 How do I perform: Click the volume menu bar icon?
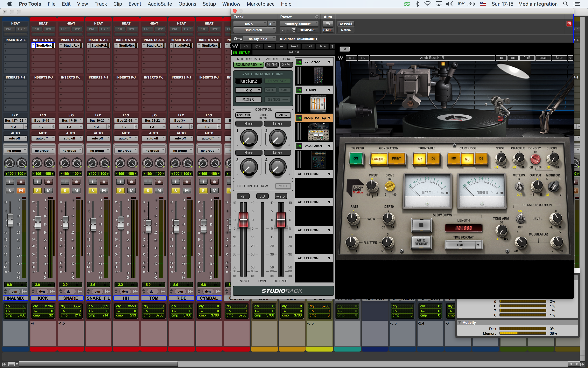point(450,4)
